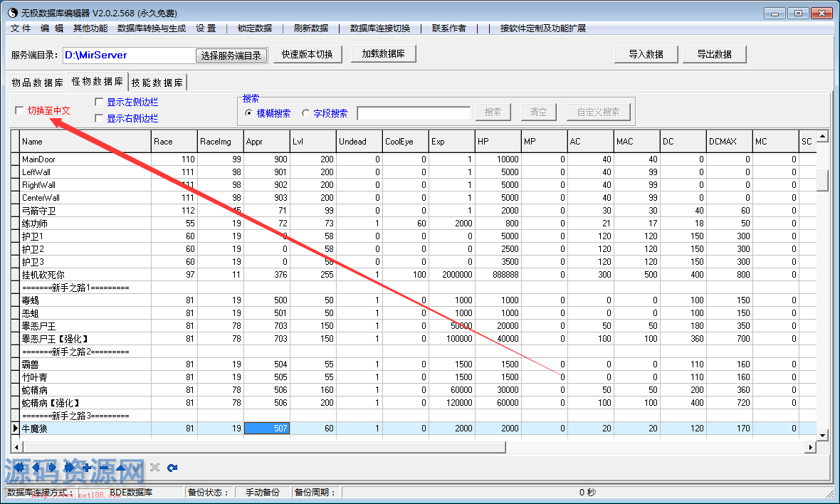Click the DCMAX column header
The width and height of the screenshot is (840, 504).
[729, 142]
